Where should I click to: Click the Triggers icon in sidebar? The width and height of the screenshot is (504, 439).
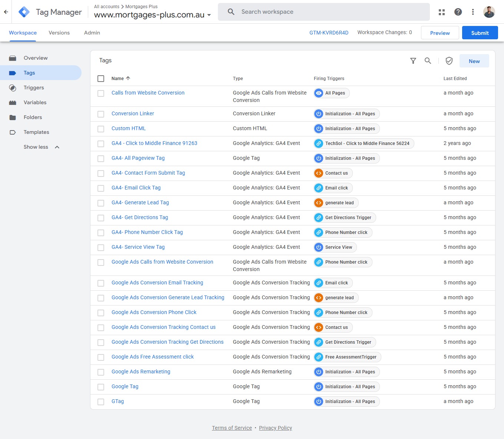coord(13,88)
